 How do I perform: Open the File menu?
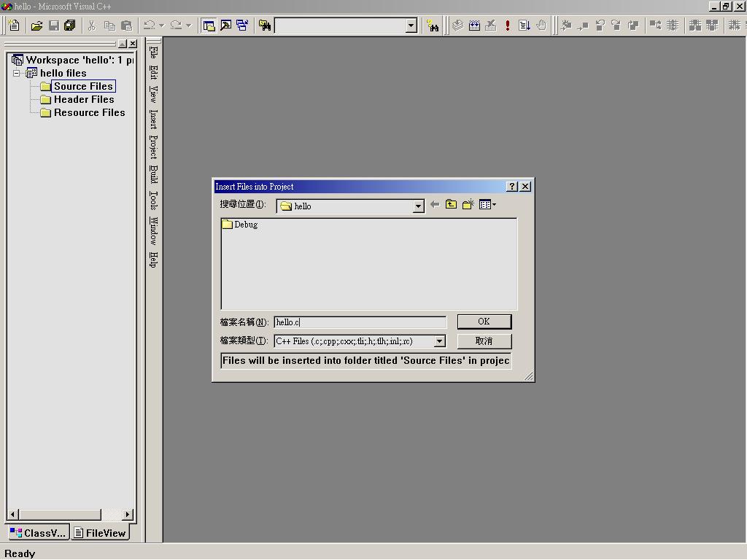point(153,52)
